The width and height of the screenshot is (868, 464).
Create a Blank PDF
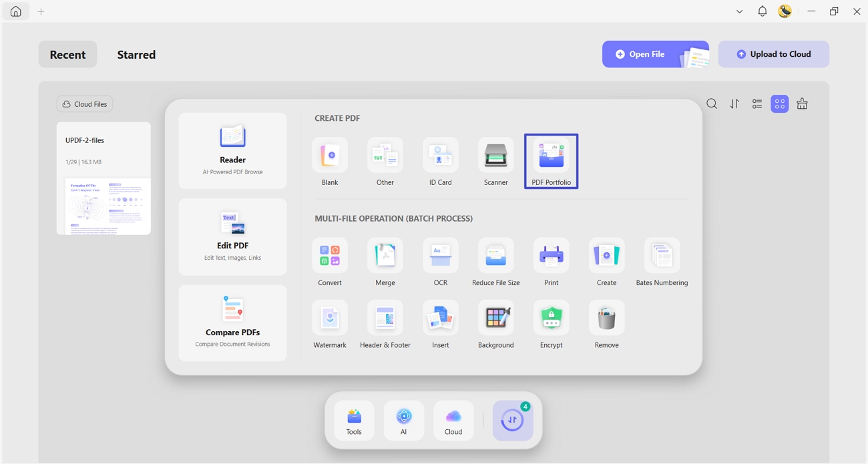(x=330, y=162)
